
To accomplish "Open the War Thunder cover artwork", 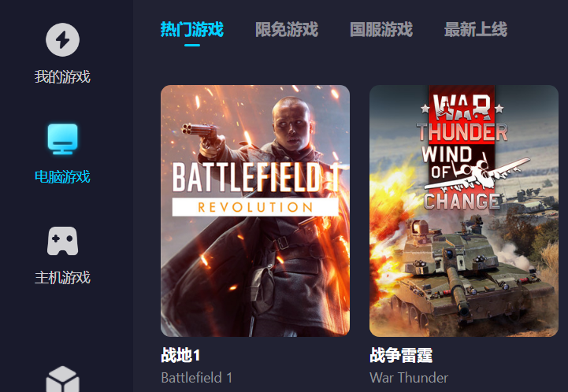I will [x=464, y=211].
